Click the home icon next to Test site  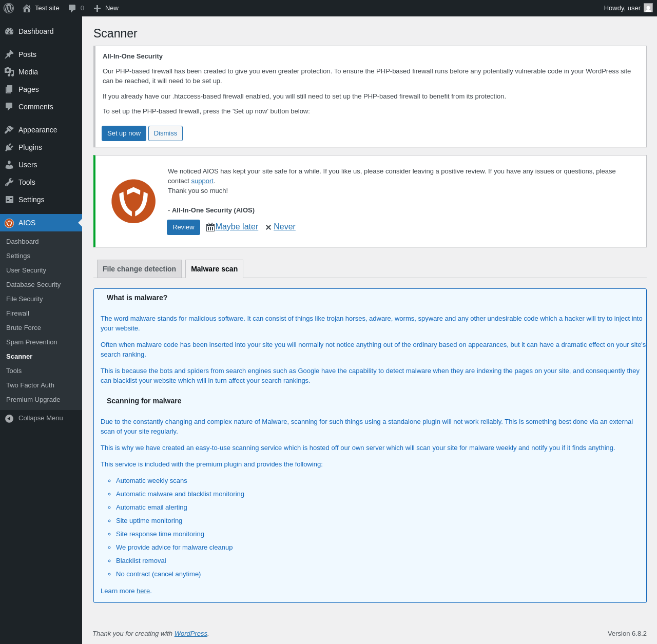pyautogui.click(x=27, y=8)
